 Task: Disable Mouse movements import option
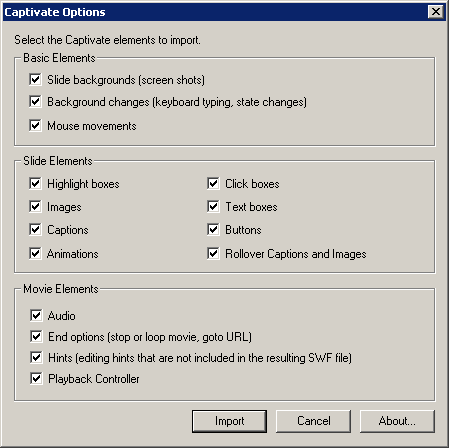coord(35,126)
